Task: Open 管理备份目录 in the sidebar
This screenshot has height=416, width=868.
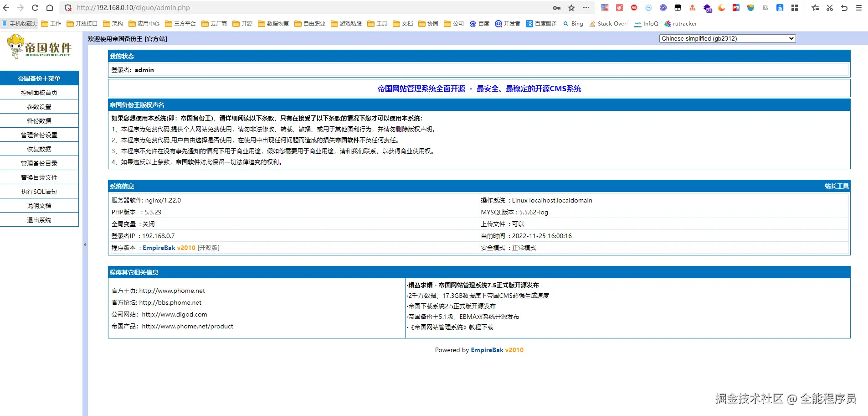Action: click(39, 163)
